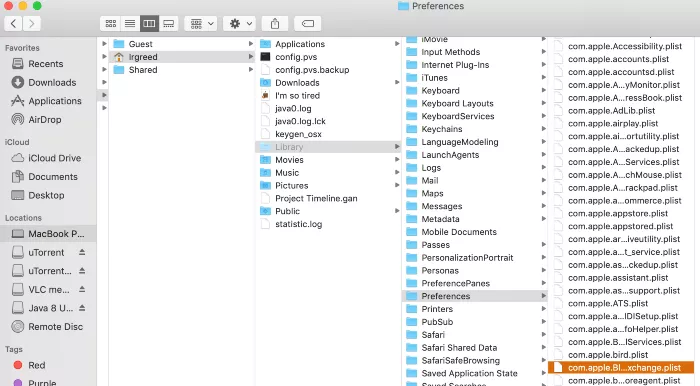Open the gear action menu
This screenshot has height=386, width=700.
coord(240,24)
